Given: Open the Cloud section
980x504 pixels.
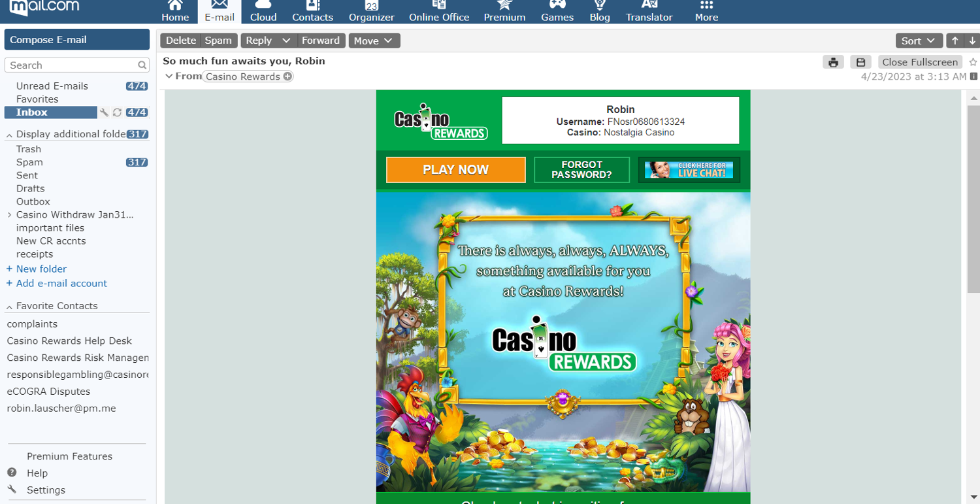Looking at the screenshot, I should tap(263, 12).
